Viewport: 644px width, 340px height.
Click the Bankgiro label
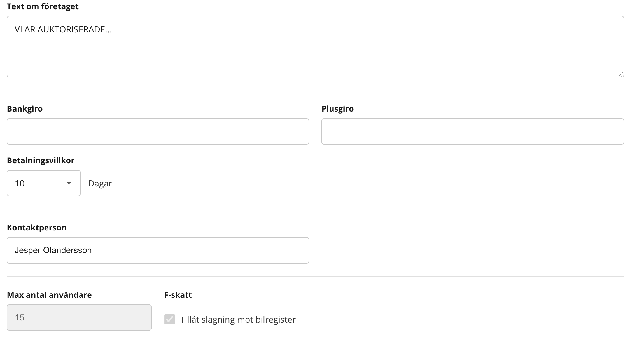pyautogui.click(x=25, y=109)
